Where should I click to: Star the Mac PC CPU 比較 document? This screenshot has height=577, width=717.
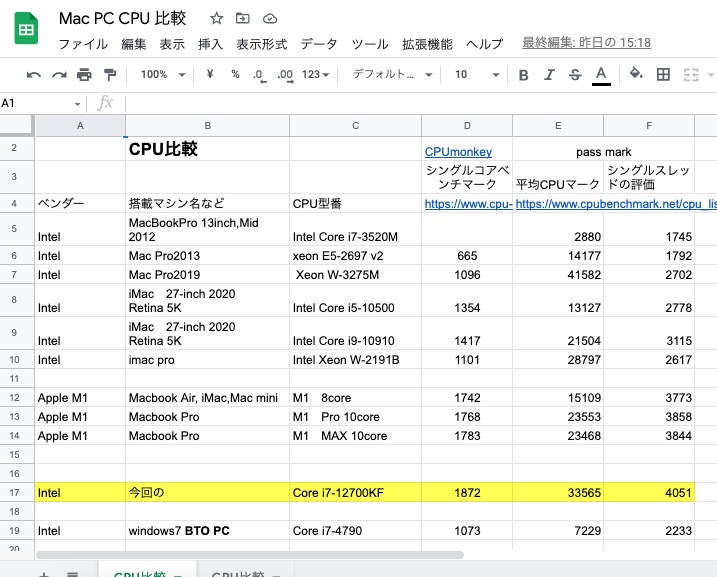(x=216, y=18)
